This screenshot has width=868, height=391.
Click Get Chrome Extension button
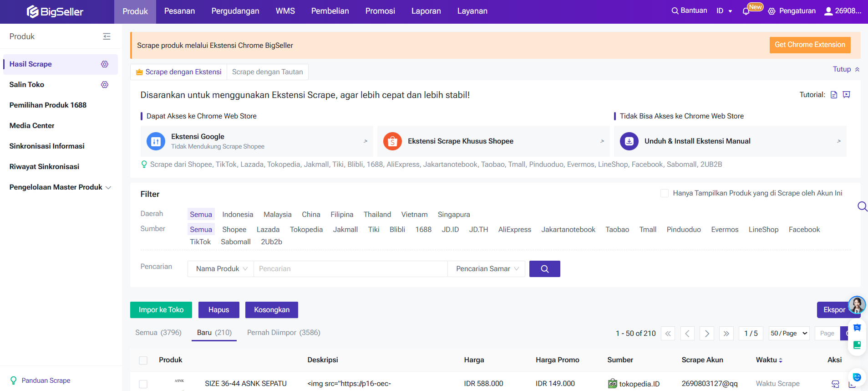click(810, 45)
